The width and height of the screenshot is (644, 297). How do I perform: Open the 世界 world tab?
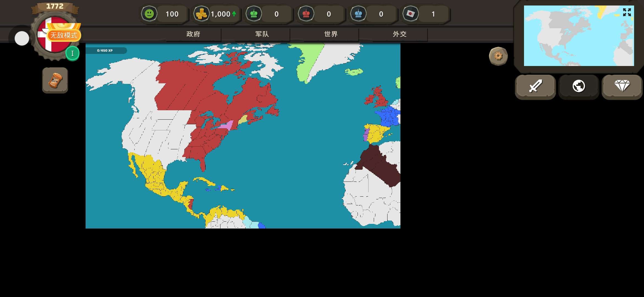331,34
